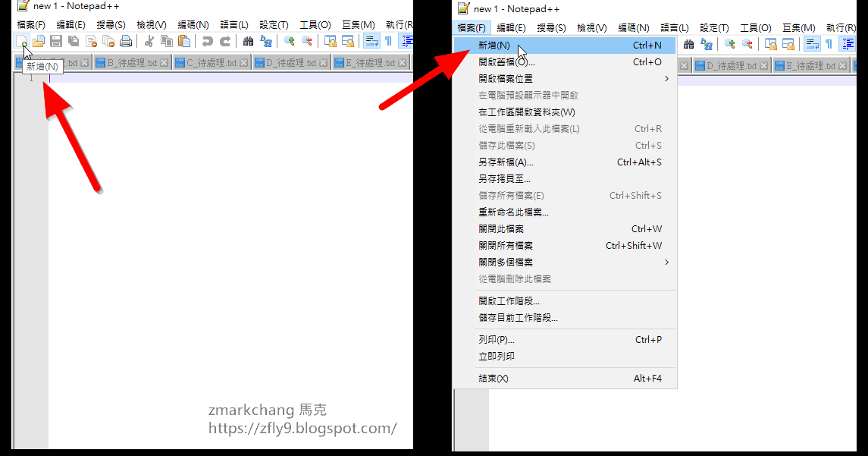Image resolution: width=868 pixels, height=456 pixels.
Task: Switch to C_待處理.txt tab in left window
Action: 212,63
